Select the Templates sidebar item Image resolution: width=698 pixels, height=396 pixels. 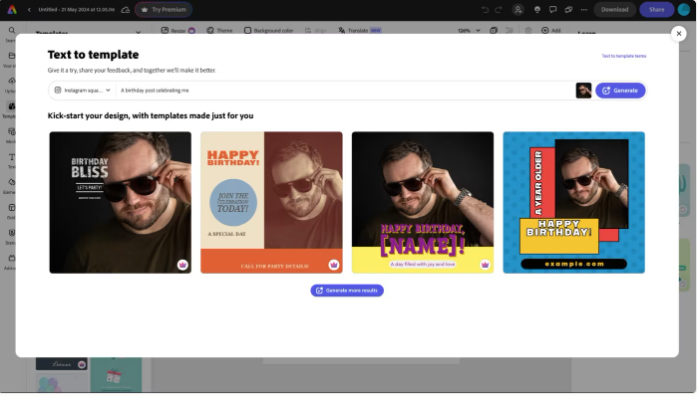click(x=11, y=109)
